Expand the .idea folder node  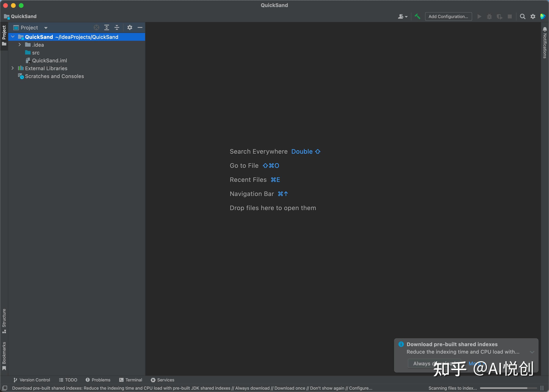click(x=20, y=45)
